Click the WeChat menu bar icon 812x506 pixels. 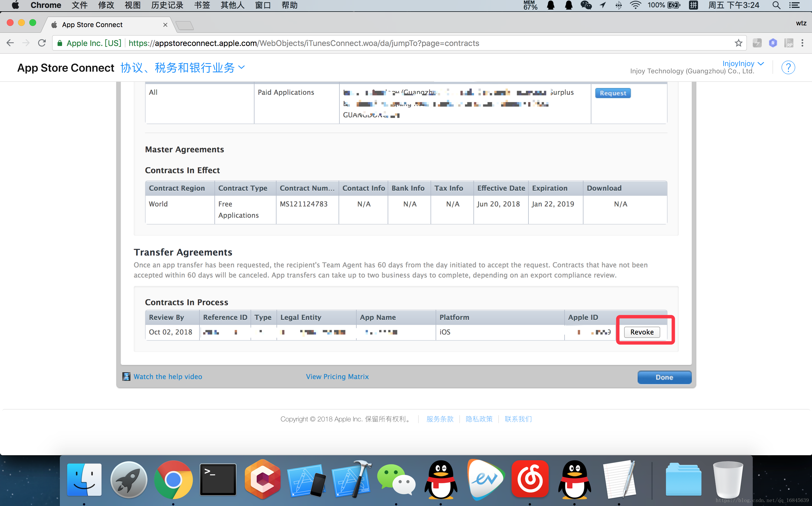click(586, 5)
